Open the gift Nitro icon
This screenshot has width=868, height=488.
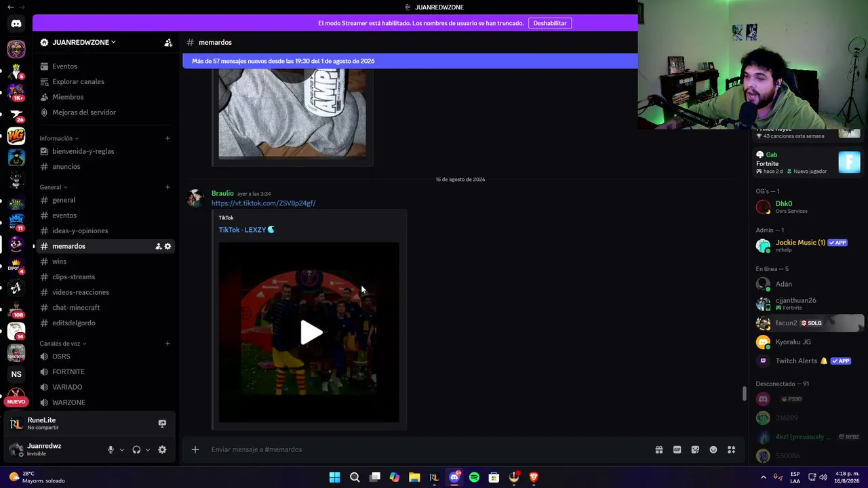coord(659,449)
